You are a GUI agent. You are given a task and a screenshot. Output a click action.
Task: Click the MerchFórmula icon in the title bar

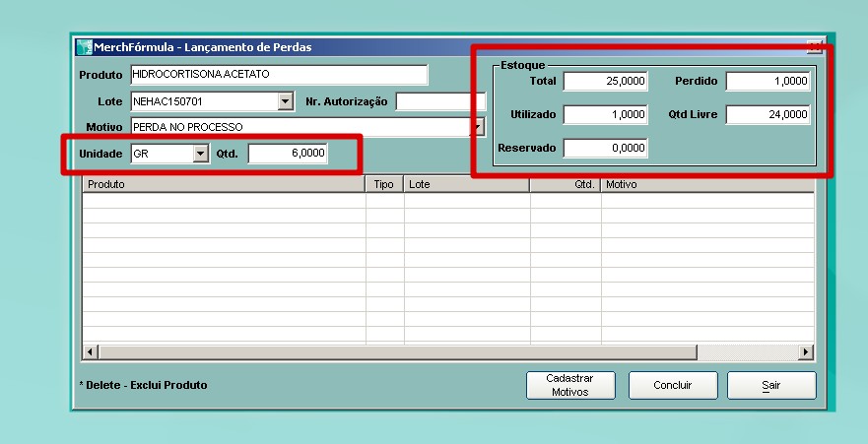coord(84,47)
